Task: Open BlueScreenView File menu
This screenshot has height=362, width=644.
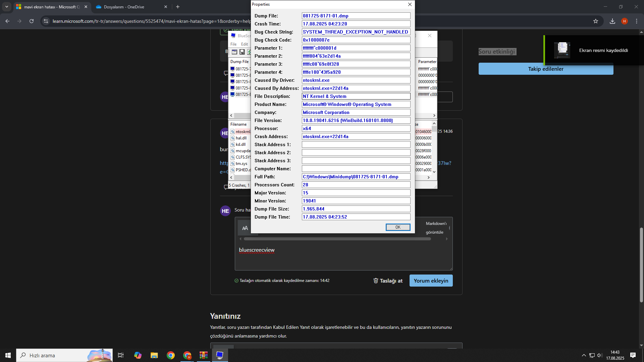Action: point(233,44)
